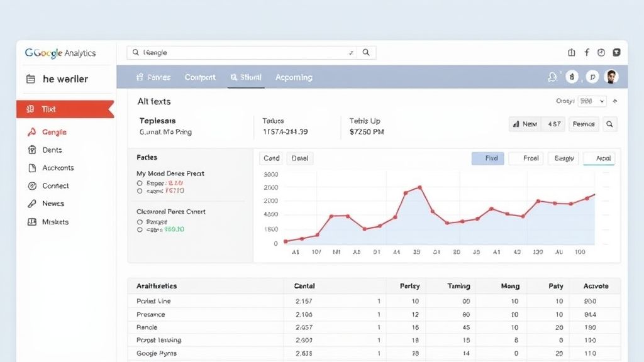Select the Comport navigation tab

pyautogui.click(x=200, y=77)
